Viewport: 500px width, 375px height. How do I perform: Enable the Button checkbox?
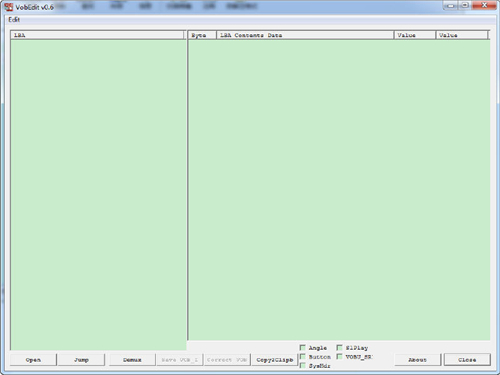[x=303, y=357]
